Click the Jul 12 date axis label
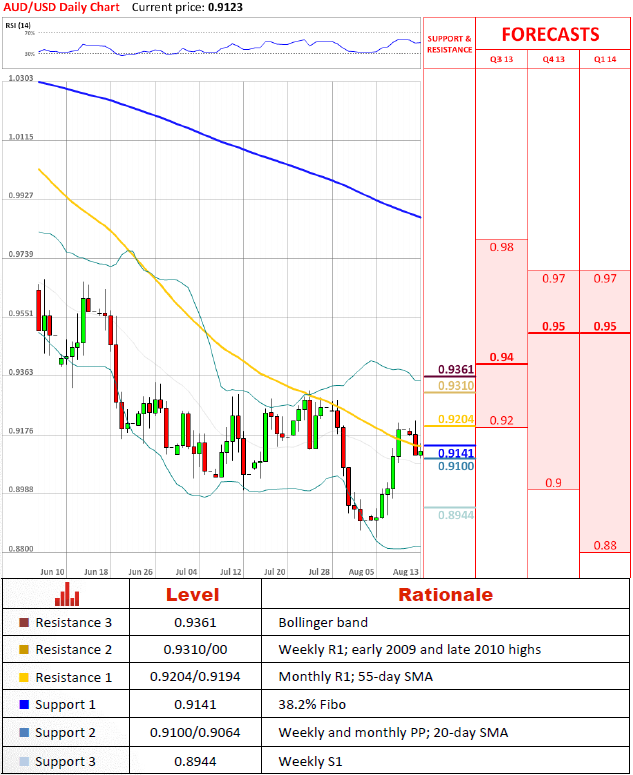This screenshot has height=775, width=633. coord(231,572)
